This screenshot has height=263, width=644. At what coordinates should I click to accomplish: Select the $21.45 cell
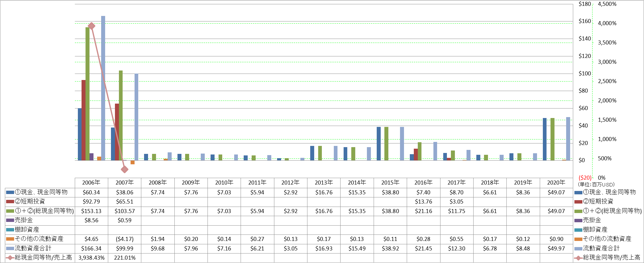click(x=423, y=249)
